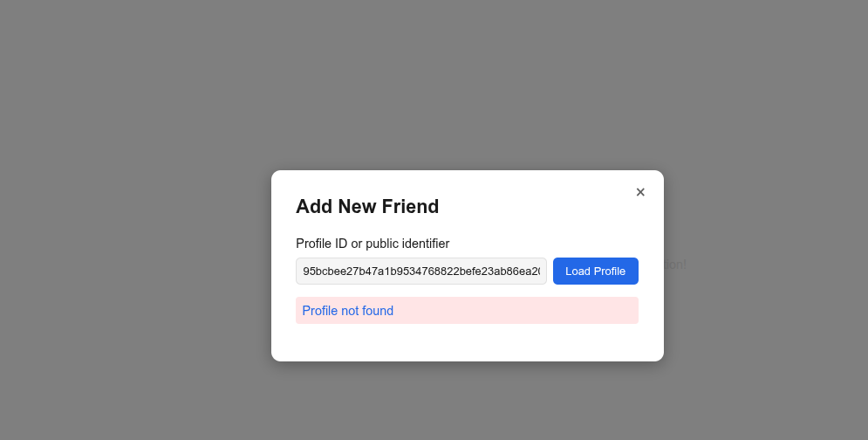Click the Load Profile button

tap(596, 271)
